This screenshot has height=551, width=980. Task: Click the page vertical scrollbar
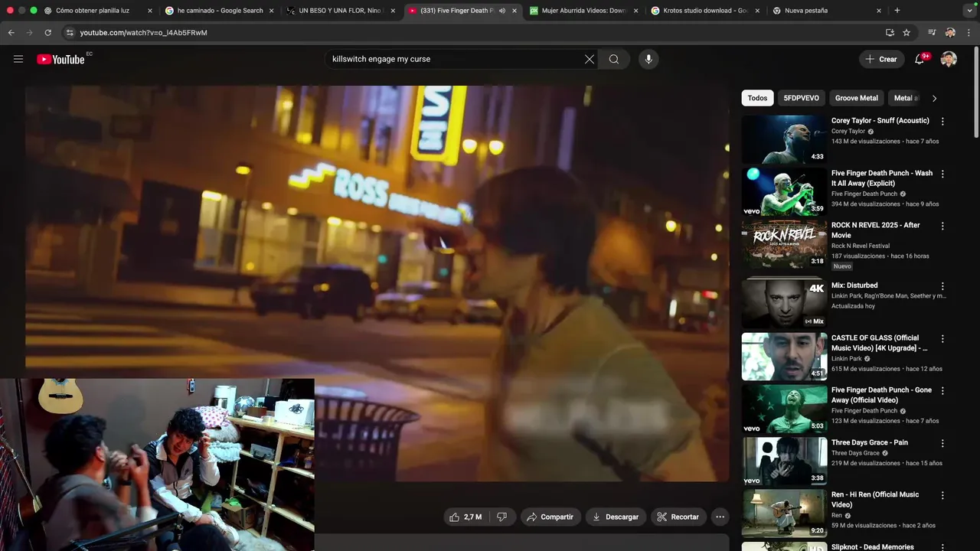[976, 92]
